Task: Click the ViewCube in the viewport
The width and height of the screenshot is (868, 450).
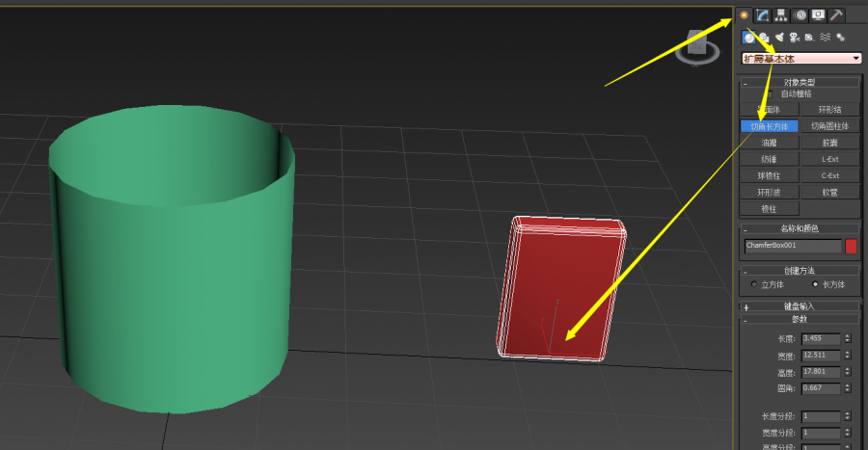Action: pos(696,45)
